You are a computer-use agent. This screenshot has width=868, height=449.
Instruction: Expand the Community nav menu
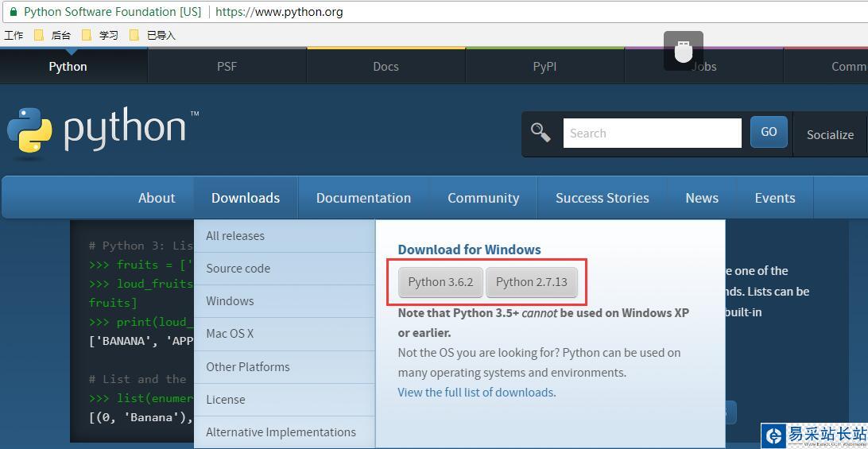coord(483,198)
